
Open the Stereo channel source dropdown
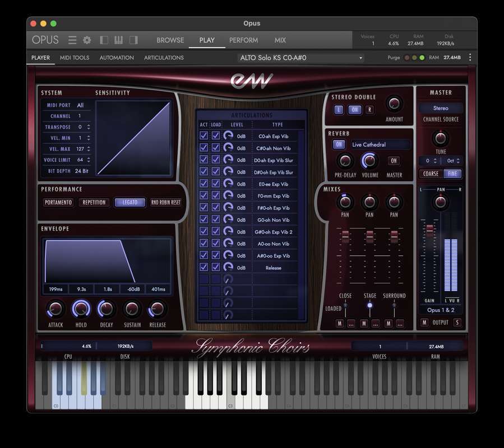[x=441, y=108]
